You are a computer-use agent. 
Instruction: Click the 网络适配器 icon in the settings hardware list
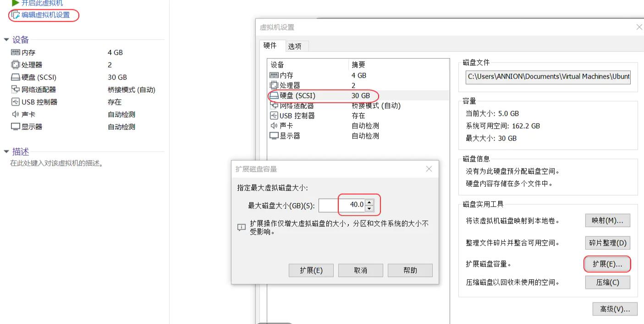[274, 106]
